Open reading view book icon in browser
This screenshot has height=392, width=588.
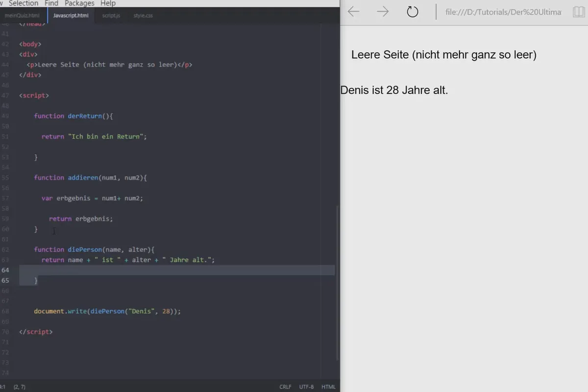[x=579, y=12]
